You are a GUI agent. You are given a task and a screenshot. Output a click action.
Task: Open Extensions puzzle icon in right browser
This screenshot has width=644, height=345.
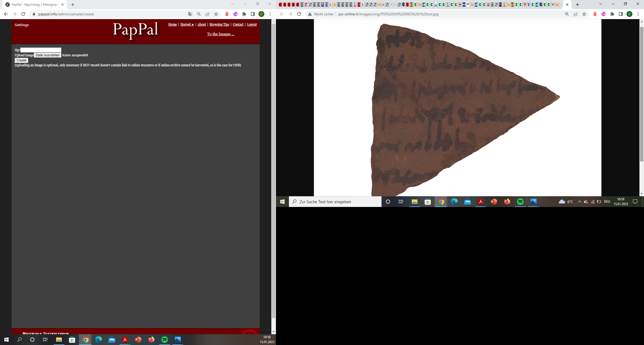(x=612, y=14)
